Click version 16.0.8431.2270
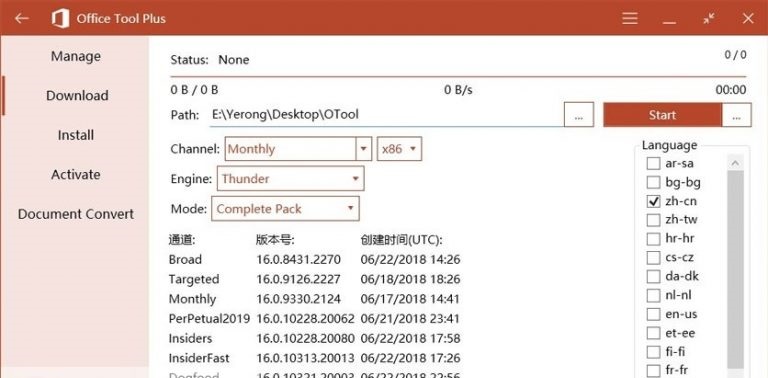The width and height of the screenshot is (768, 378). [x=298, y=260]
